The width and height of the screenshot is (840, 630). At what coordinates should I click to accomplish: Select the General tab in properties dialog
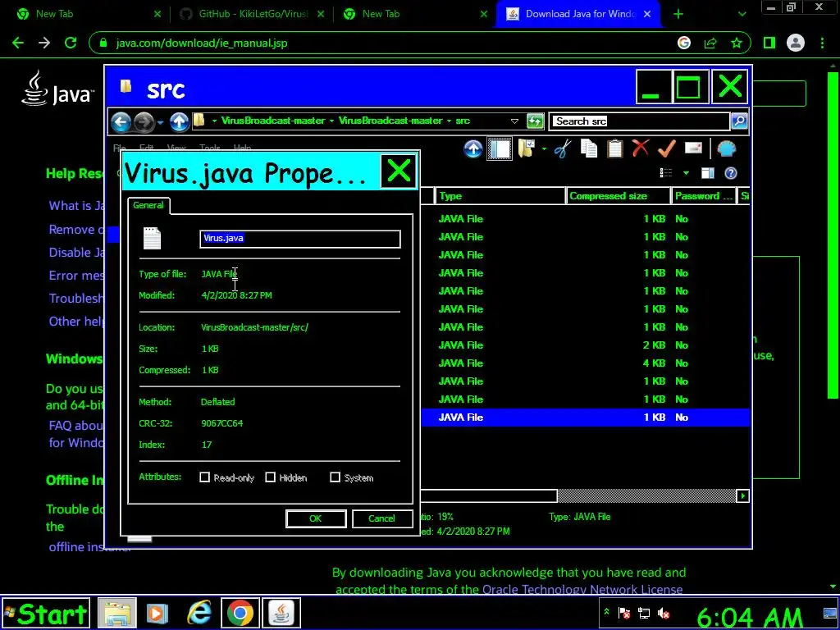tap(148, 205)
